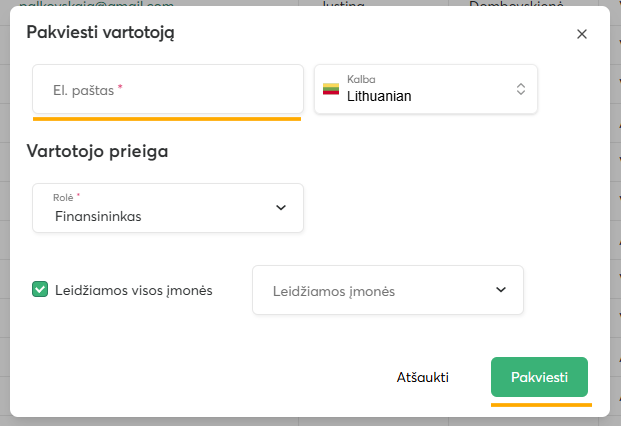This screenshot has width=621, height=426.
Task: Click the El. paštas email field
Action: pos(168,89)
